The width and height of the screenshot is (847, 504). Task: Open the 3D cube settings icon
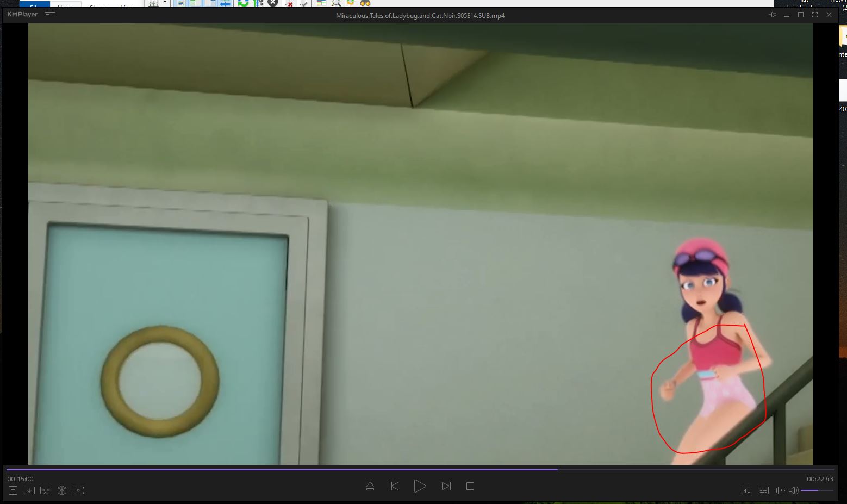tap(62, 490)
